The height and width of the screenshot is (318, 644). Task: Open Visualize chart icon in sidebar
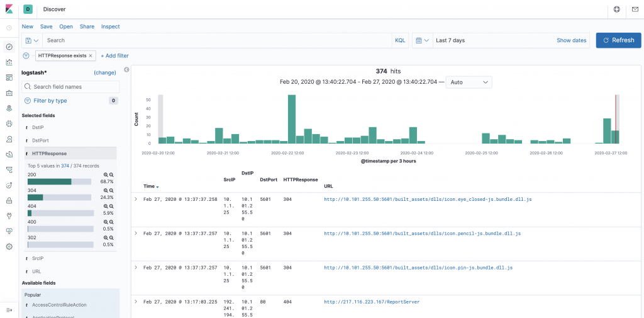tap(9, 62)
